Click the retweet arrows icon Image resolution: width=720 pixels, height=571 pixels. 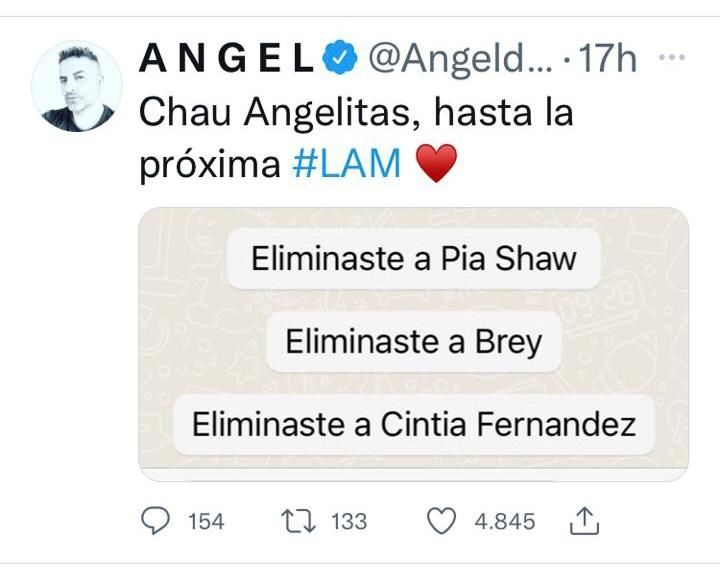(x=298, y=521)
